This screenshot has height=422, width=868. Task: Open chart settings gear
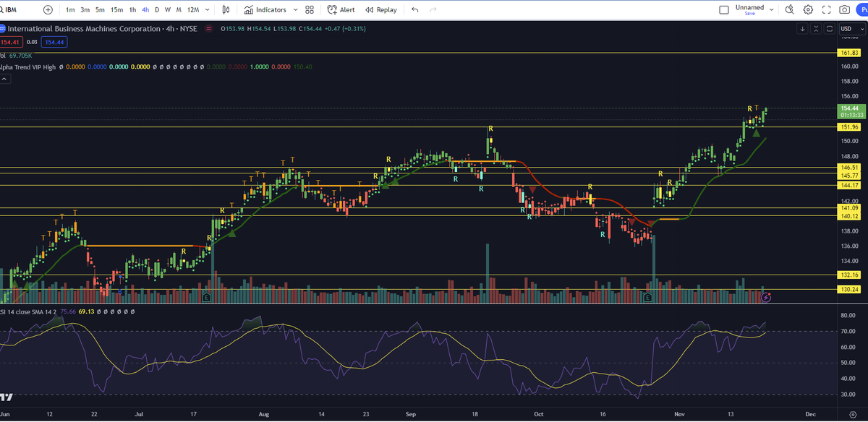tap(808, 10)
